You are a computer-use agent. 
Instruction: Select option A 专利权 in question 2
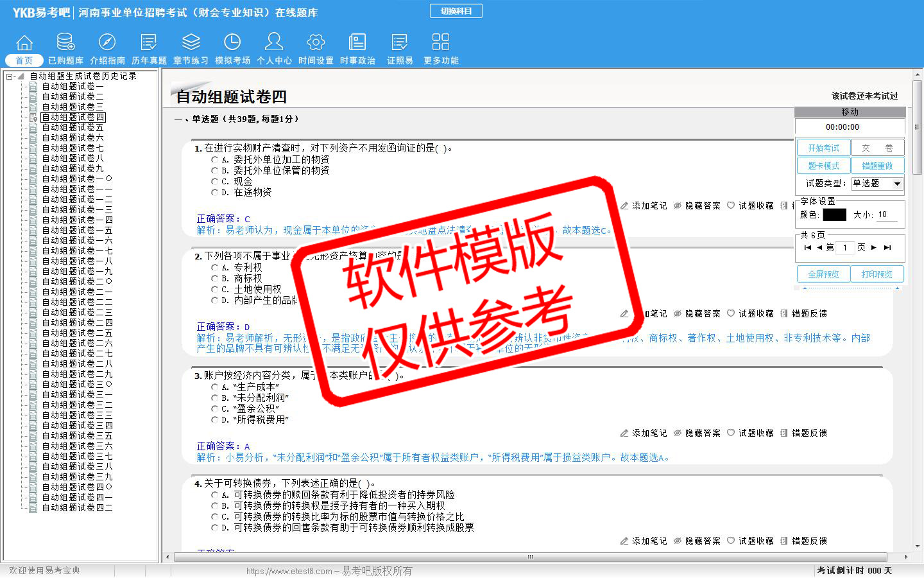[214, 268]
